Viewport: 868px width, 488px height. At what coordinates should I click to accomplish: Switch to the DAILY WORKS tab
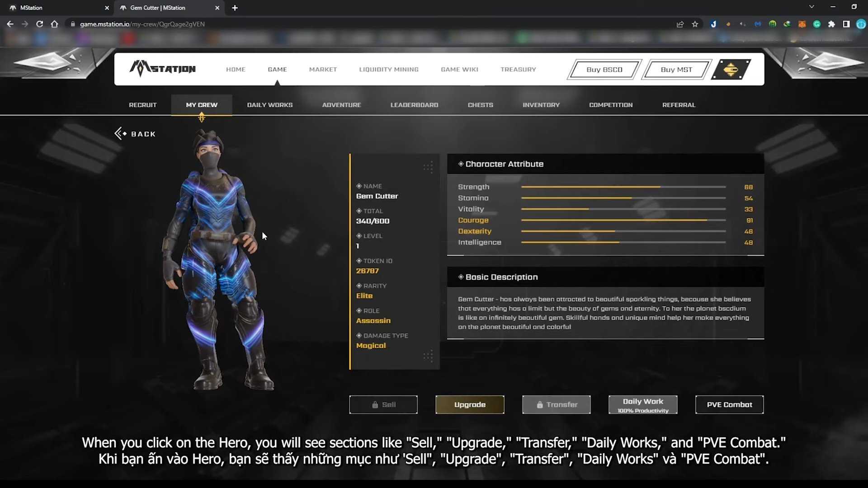tap(270, 105)
